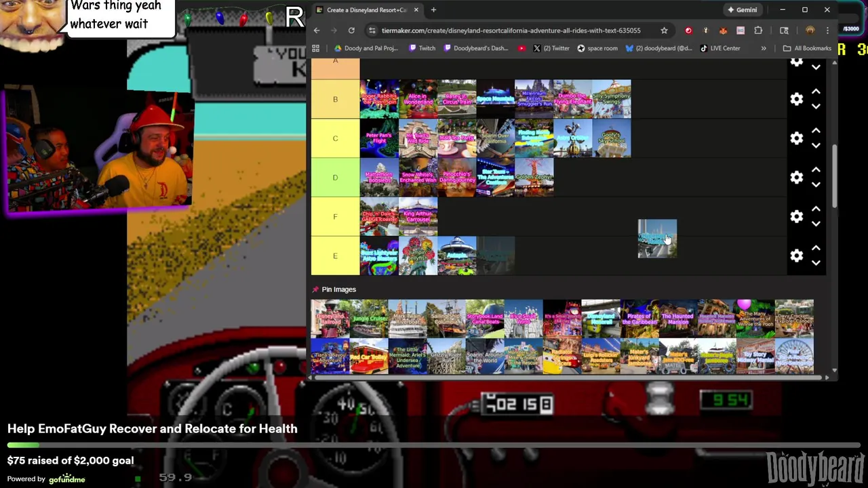Select the Grizzly River Run thumbnail
The height and width of the screenshot is (488, 868).
(x=446, y=357)
